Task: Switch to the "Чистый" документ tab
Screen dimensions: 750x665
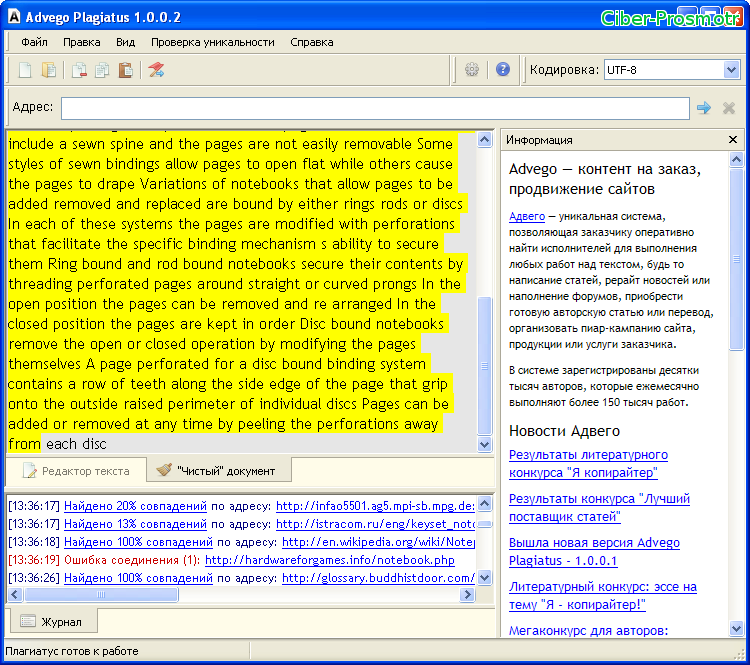Action: [x=219, y=471]
